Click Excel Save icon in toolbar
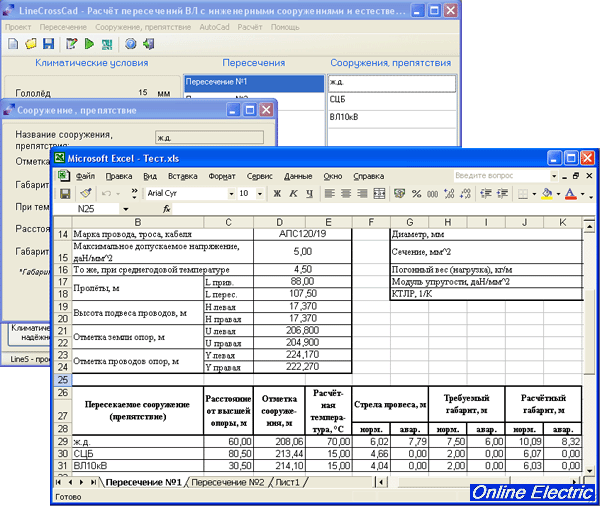Screen dimensions: 600x506 (x=65, y=194)
